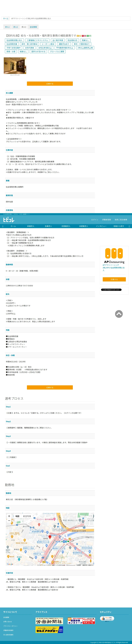Image resolution: width=132 pixels, height=644 pixels.
Task: Click the 残業なし tag
Action: [85, 40]
